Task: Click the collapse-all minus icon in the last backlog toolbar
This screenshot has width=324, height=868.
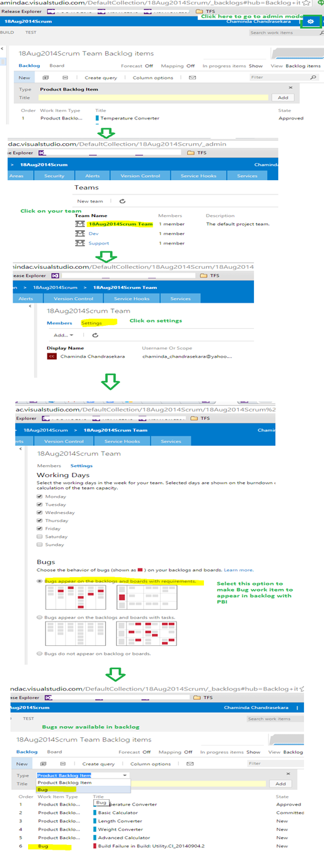Action: (x=63, y=764)
